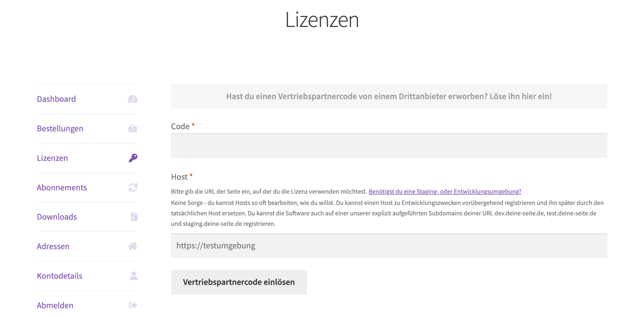Click the Abmelden sign-out arrow icon
Image resolution: width=644 pixels, height=317 pixels.
coord(133,305)
